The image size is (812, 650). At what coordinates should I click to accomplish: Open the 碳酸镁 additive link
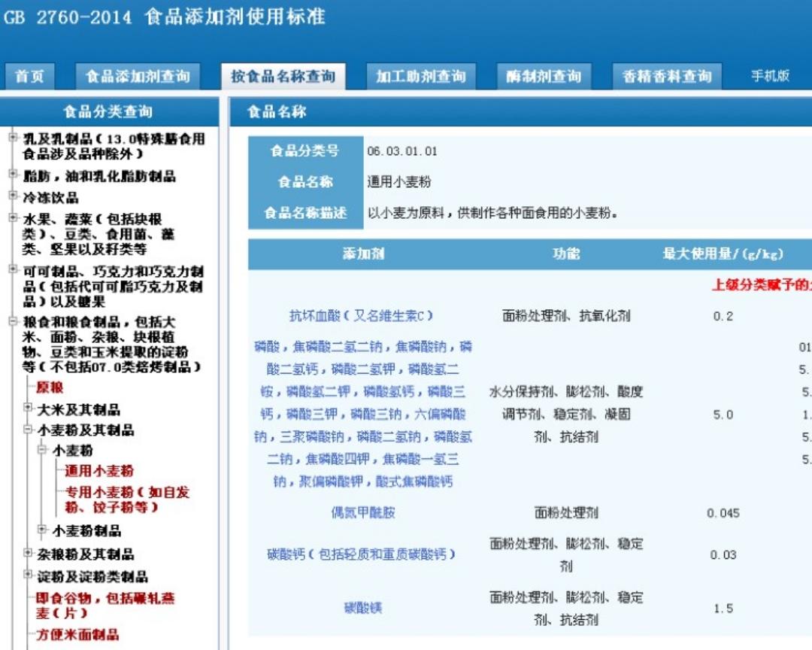[x=363, y=608]
